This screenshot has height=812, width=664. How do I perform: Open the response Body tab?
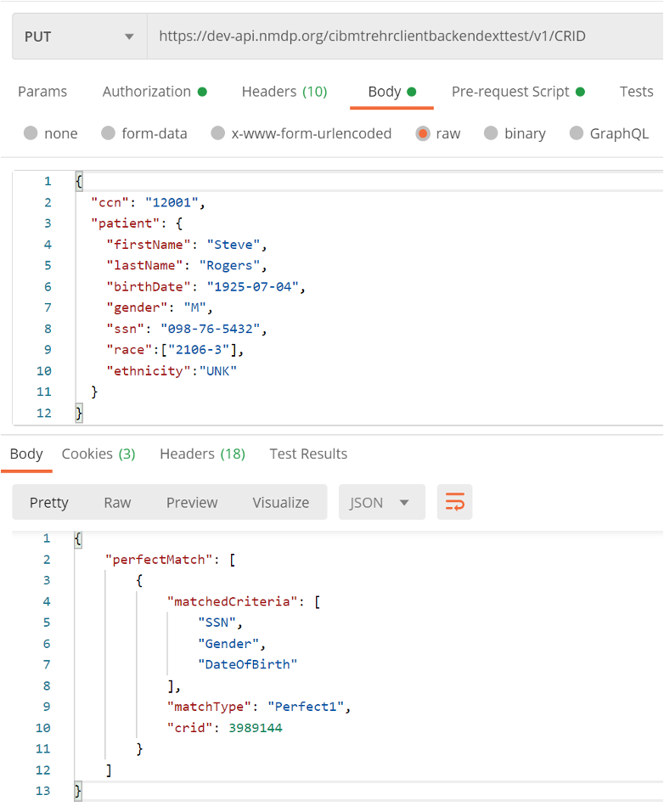pos(26,454)
